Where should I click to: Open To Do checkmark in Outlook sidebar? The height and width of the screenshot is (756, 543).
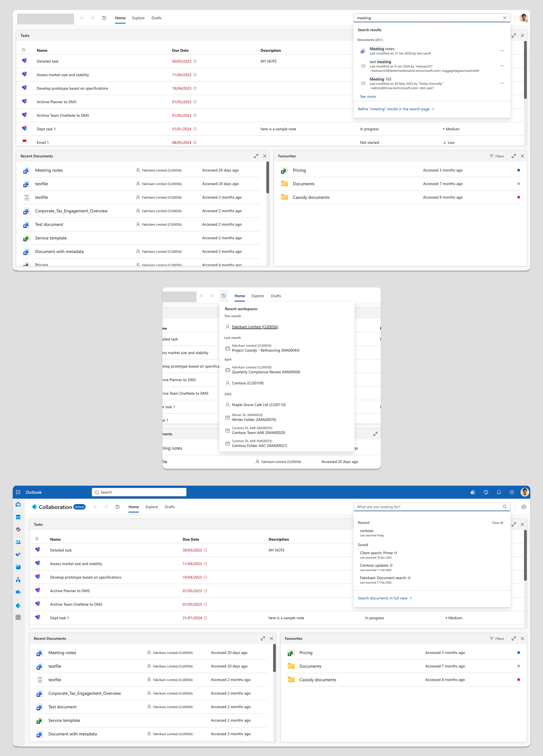tap(18, 554)
